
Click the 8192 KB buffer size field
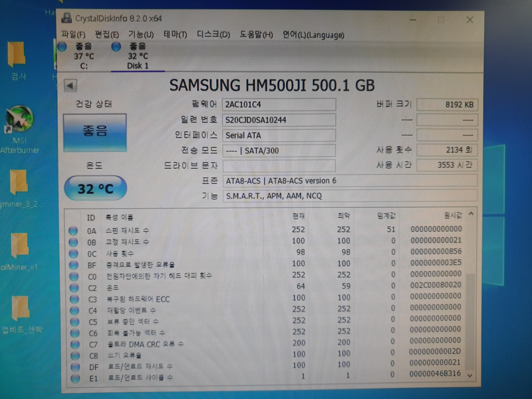pyautogui.click(x=447, y=105)
